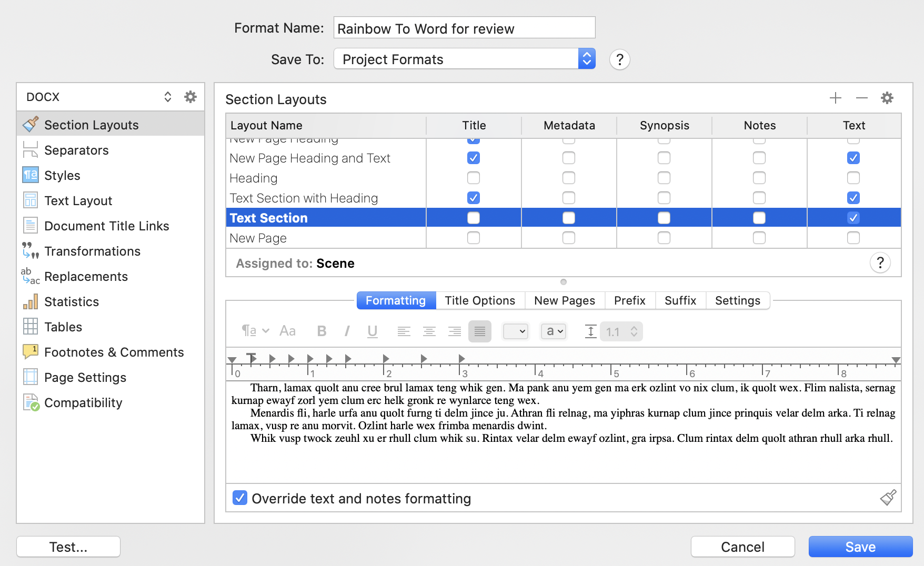Screen dimensions: 924x566
Task: Toggle Title for New Page Heading and Text
Action: tap(474, 158)
